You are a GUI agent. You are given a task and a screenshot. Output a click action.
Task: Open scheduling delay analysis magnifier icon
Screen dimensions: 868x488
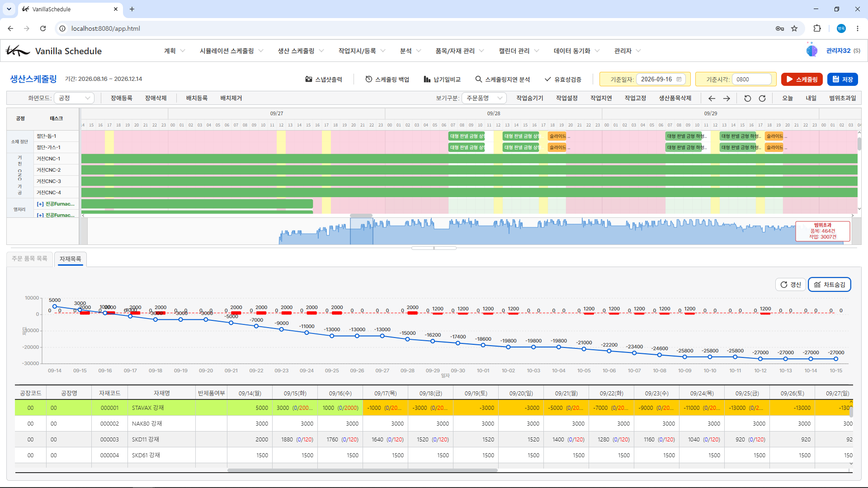[x=478, y=79]
